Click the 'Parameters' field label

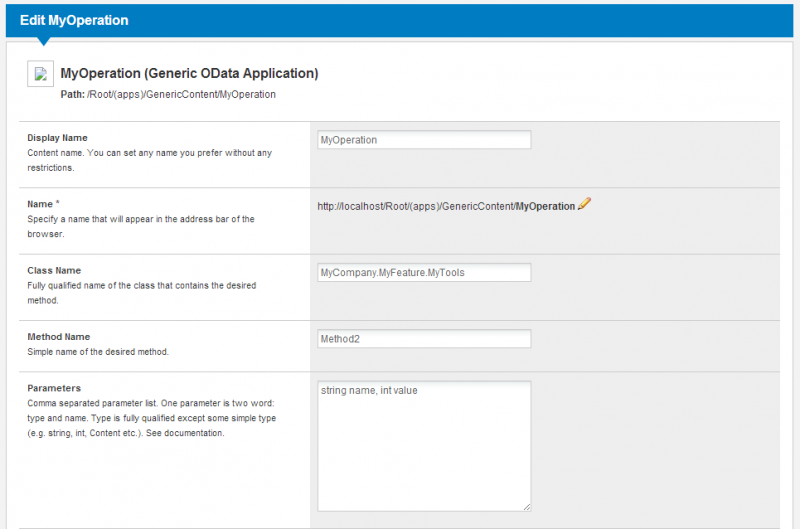(x=54, y=388)
